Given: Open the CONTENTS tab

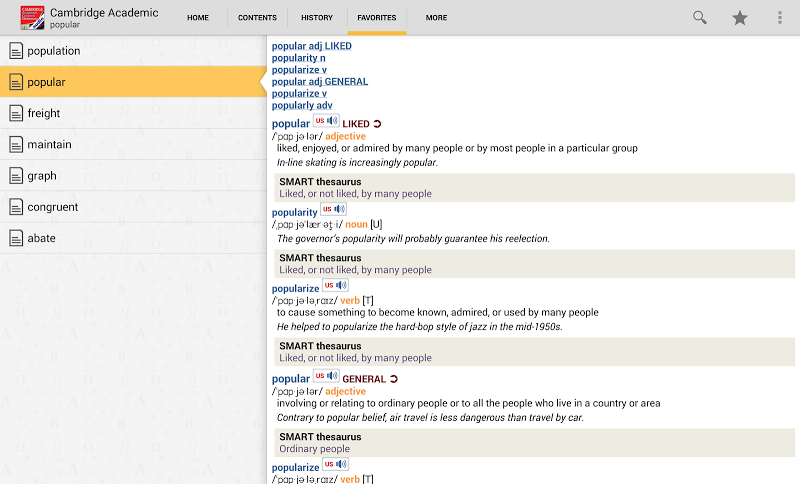Looking at the screenshot, I should (257, 18).
